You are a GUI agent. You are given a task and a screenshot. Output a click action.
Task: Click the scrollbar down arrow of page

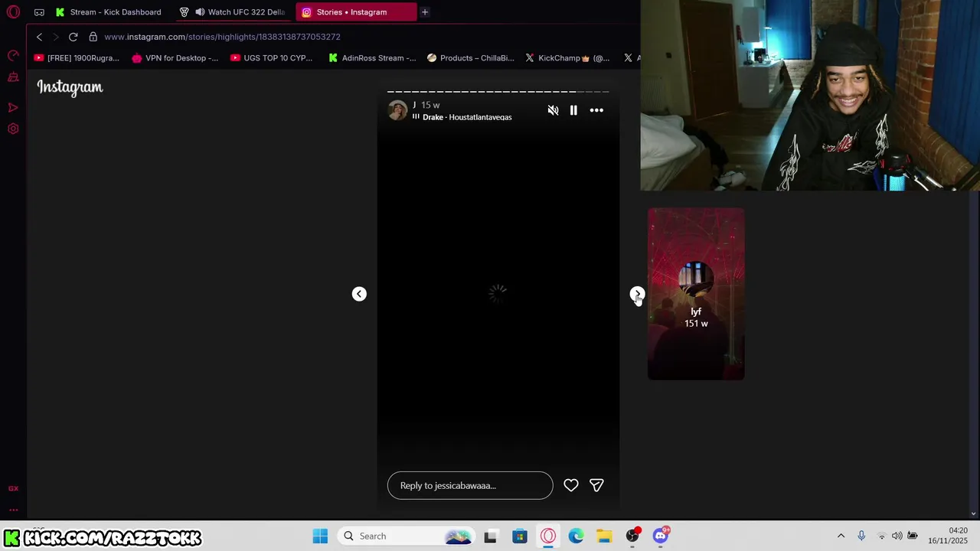[x=973, y=514]
